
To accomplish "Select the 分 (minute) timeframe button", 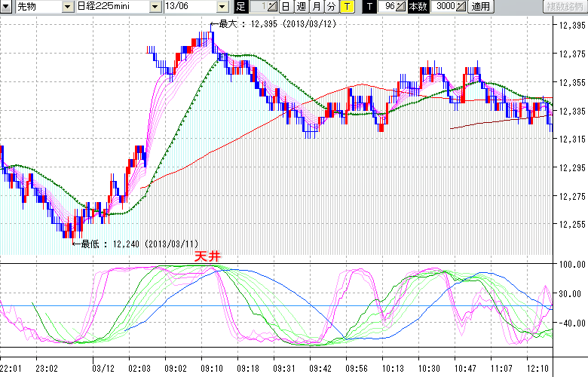I will [331, 7].
